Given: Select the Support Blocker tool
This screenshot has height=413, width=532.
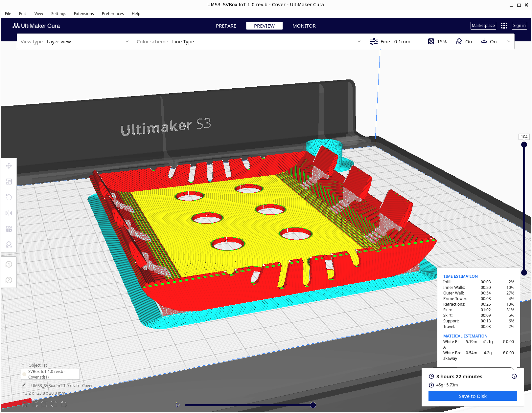Looking at the screenshot, I should (x=9, y=245).
